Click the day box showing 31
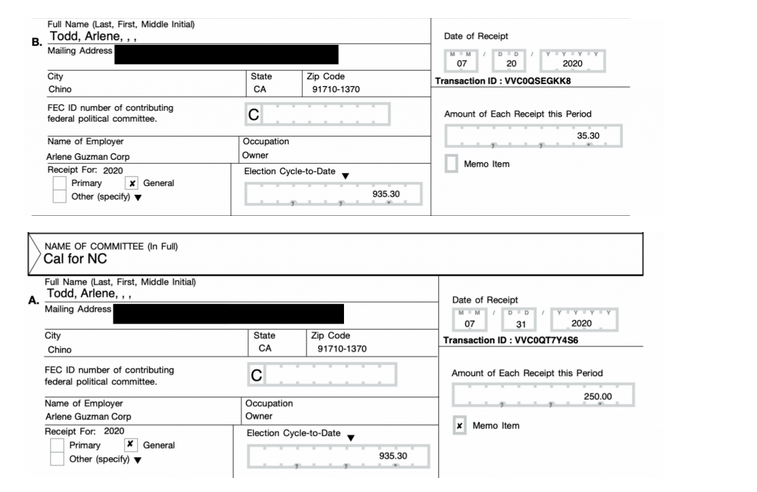Image resolution: width=757 pixels, height=492 pixels. (519, 320)
